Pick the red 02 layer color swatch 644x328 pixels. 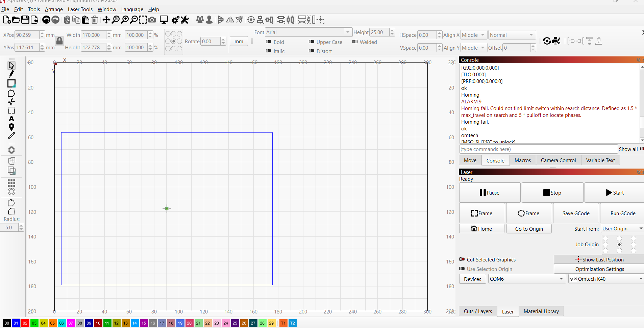pyautogui.click(x=25, y=323)
